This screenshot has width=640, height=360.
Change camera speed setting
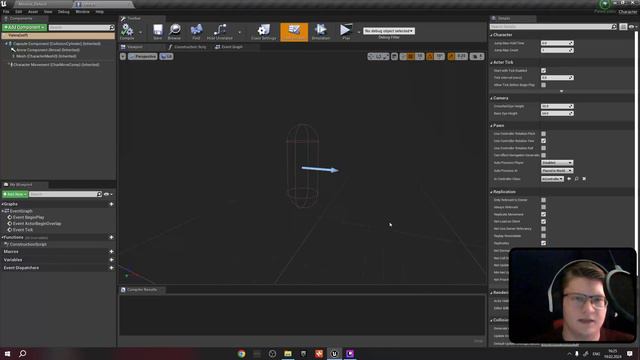[x=477, y=56]
